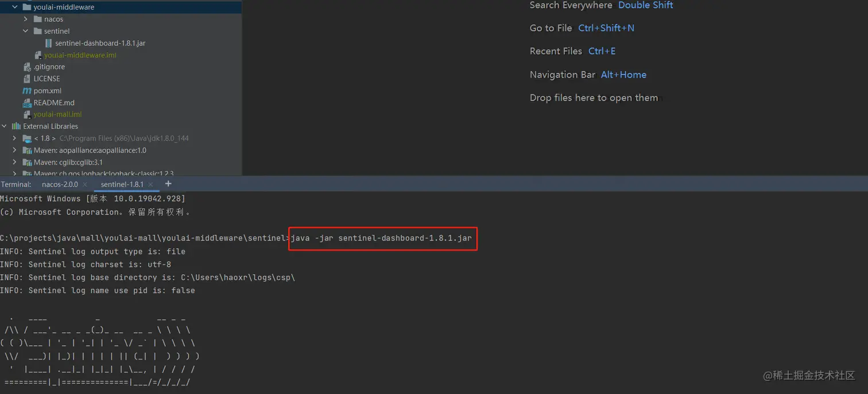Click the Microsoft Windows version line
This screenshot has width=868, height=394.
92,198
